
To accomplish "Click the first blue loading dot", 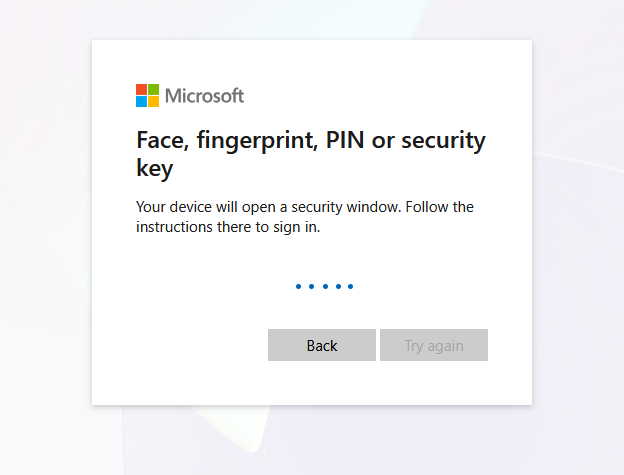I will 298,287.
